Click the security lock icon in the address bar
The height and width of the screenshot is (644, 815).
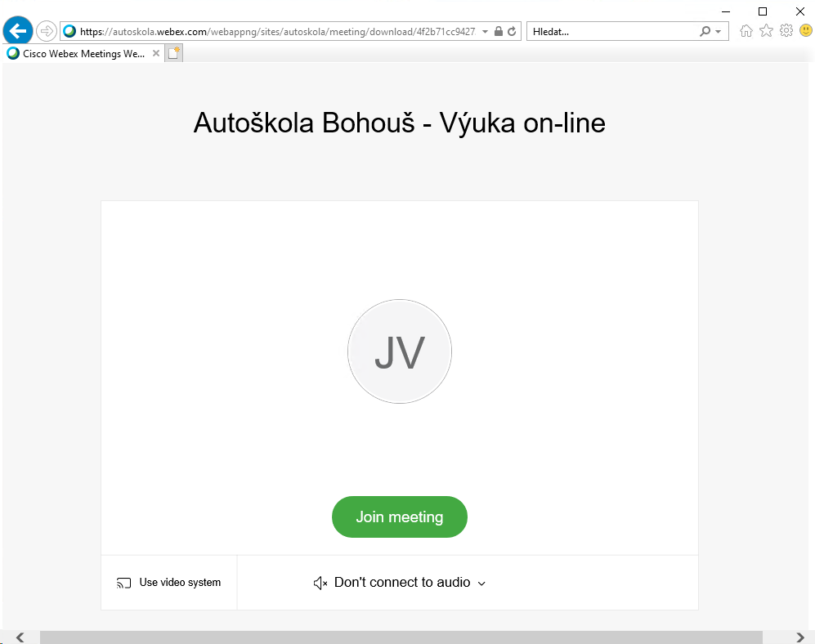pyautogui.click(x=499, y=31)
